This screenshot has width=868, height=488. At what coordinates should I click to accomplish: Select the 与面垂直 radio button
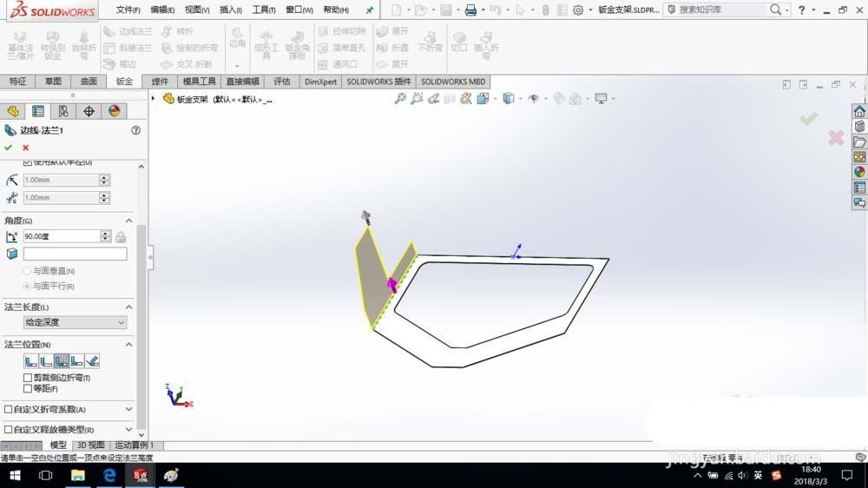pos(27,271)
